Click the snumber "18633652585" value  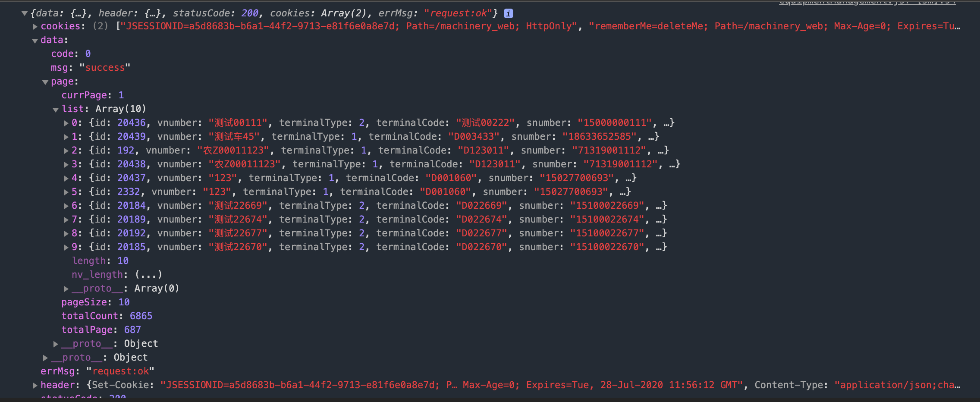click(600, 136)
